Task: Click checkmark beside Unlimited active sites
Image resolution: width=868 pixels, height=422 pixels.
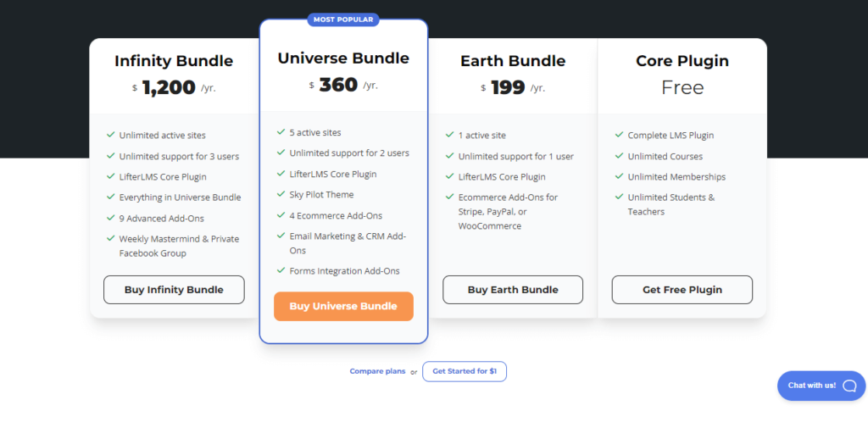Action: pos(111,135)
